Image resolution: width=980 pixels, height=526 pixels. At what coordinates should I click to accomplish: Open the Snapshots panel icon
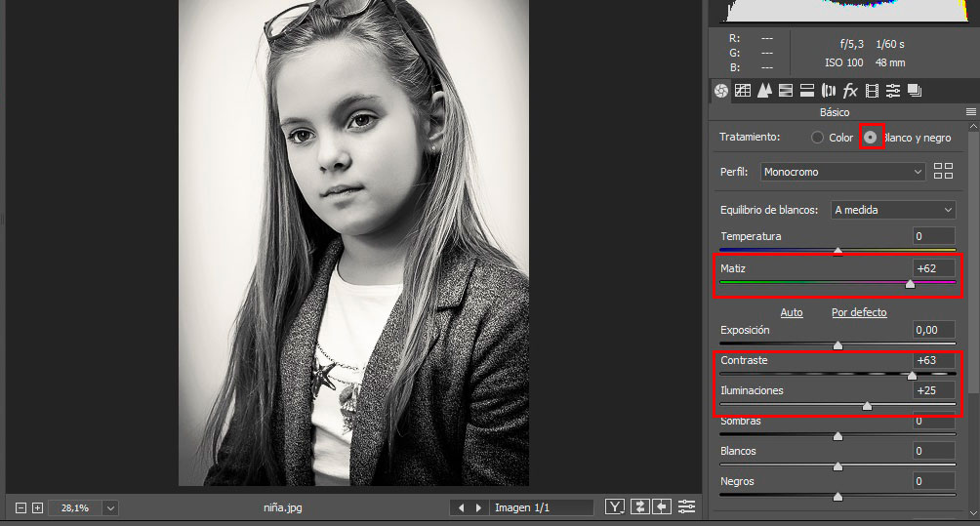coord(915,91)
